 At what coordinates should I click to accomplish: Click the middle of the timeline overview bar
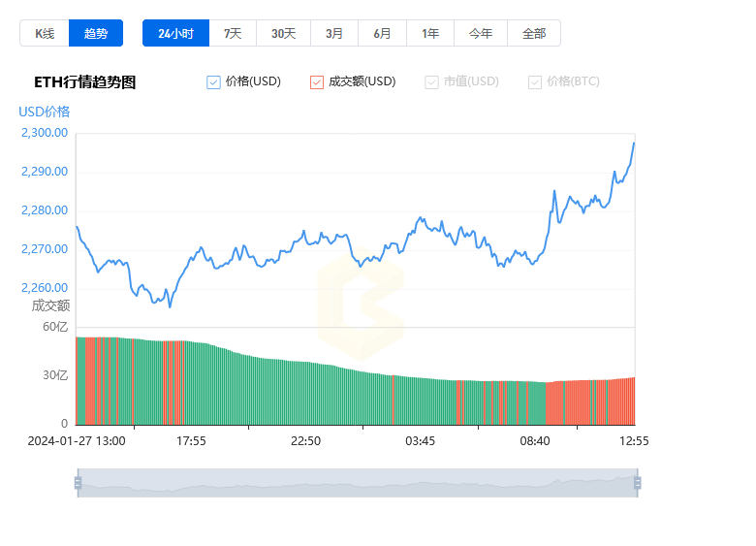point(358,483)
